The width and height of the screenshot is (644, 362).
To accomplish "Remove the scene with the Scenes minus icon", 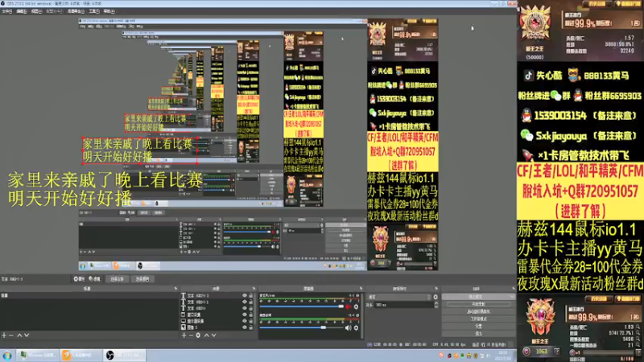I will (11, 335).
